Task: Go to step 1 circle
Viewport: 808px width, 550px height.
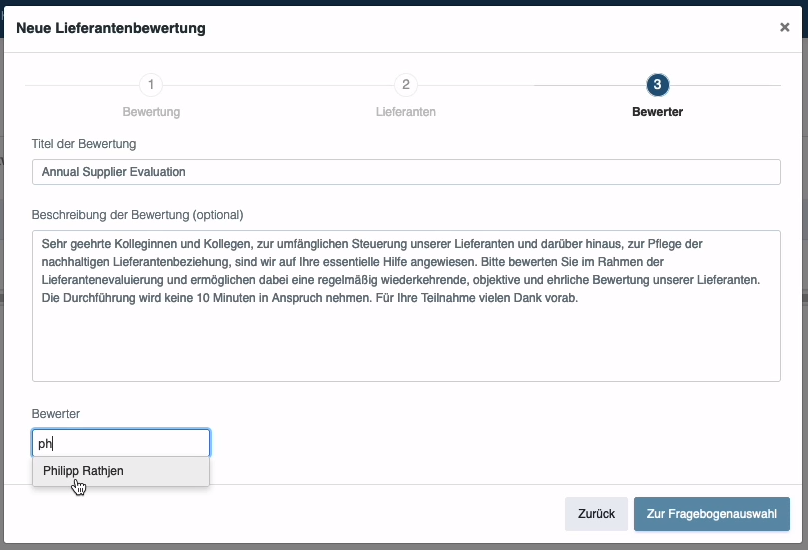Action: [x=151, y=85]
